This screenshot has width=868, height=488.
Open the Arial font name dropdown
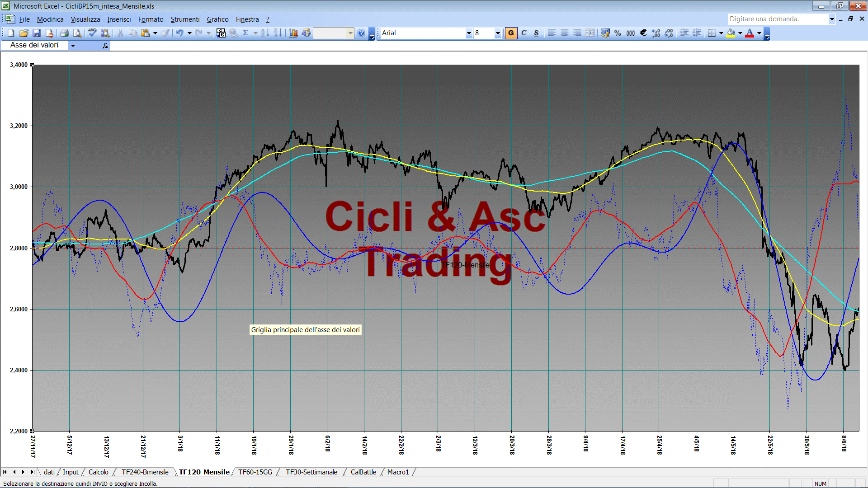point(469,33)
